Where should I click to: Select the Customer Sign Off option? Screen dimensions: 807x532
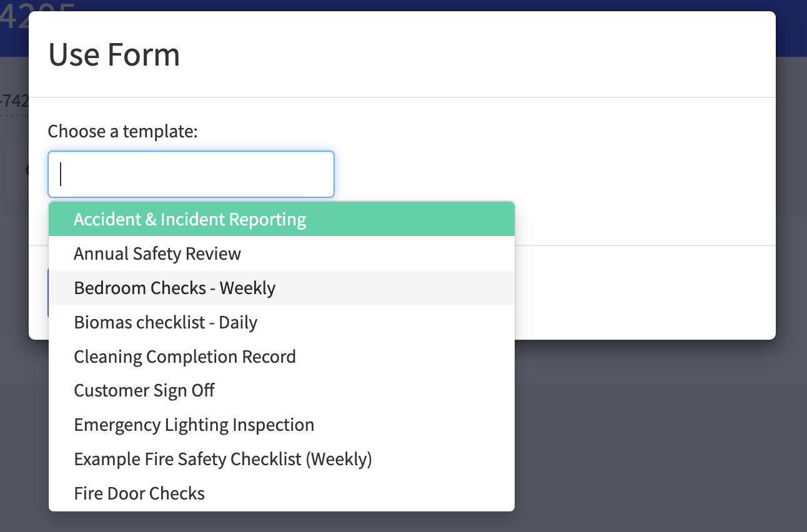tap(144, 391)
